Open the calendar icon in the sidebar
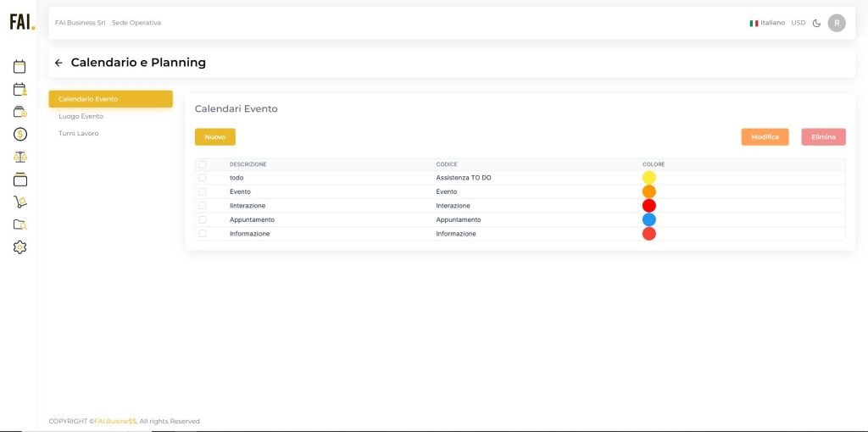Image resolution: width=868 pixels, height=432 pixels. (19, 67)
